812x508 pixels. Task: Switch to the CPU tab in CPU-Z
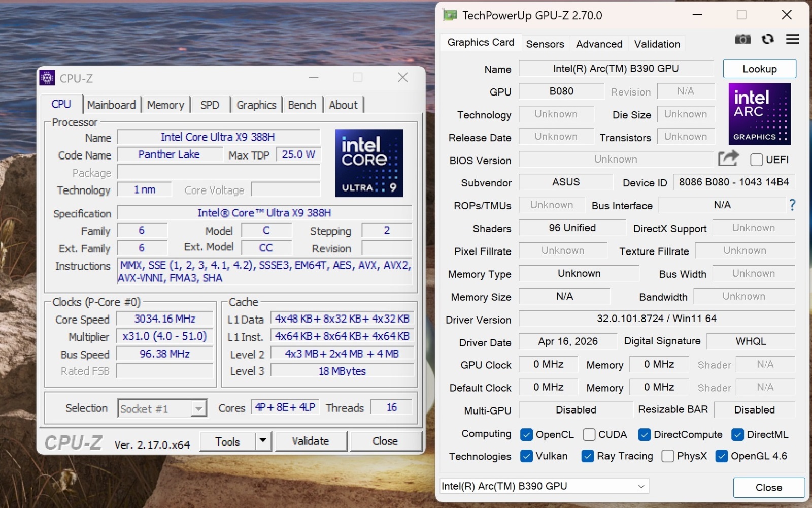coord(61,104)
